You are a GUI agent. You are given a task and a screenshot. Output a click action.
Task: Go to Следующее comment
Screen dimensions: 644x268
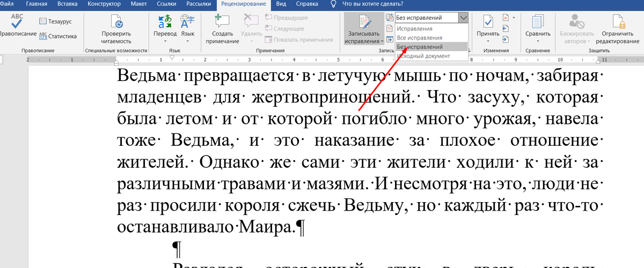point(284,28)
